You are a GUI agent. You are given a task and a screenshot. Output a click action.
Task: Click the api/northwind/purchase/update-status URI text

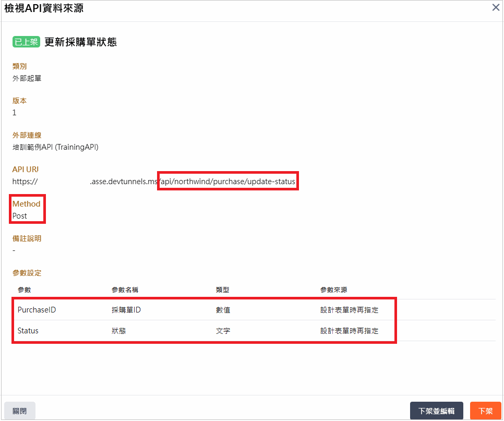[227, 182]
